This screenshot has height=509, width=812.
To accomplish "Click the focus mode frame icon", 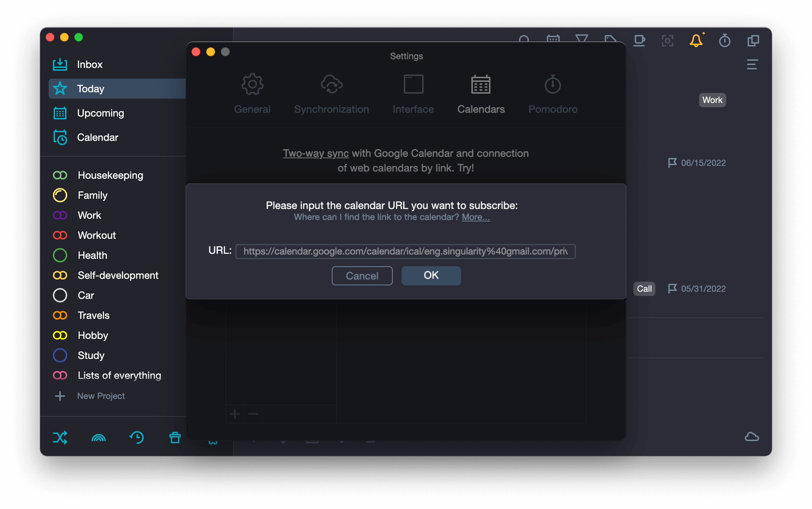I will (667, 40).
